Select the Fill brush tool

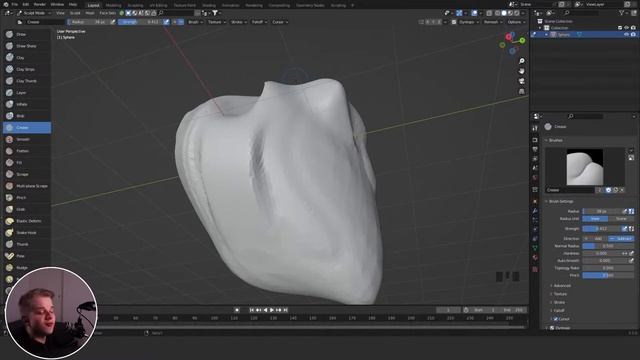[x=27, y=162]
